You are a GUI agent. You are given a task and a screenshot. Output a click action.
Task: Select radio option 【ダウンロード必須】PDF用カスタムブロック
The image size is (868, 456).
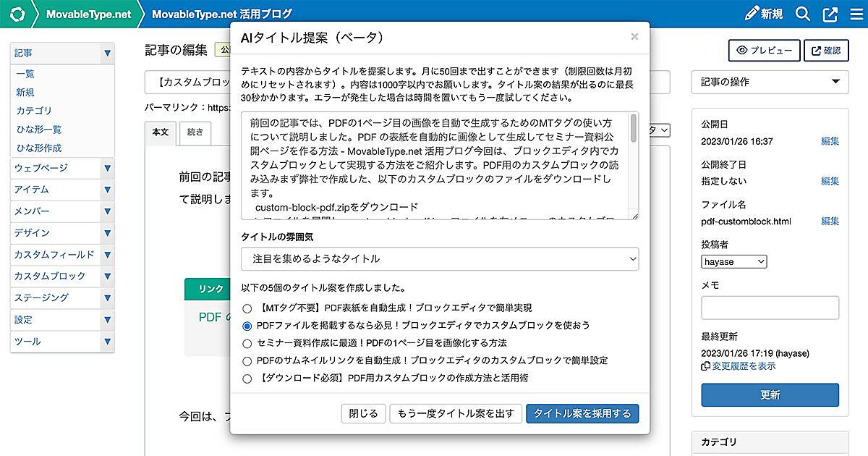[x=247, y=379]
